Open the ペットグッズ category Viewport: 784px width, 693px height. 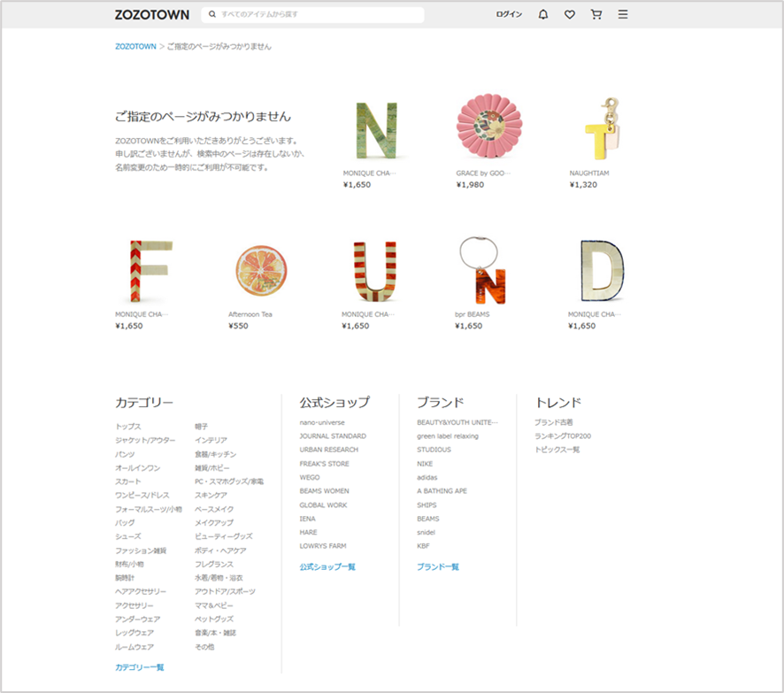[x=214, y=619]
